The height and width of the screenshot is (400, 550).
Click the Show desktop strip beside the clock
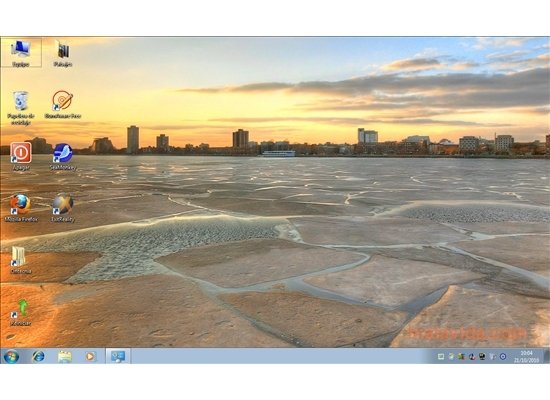pos(546,356)
